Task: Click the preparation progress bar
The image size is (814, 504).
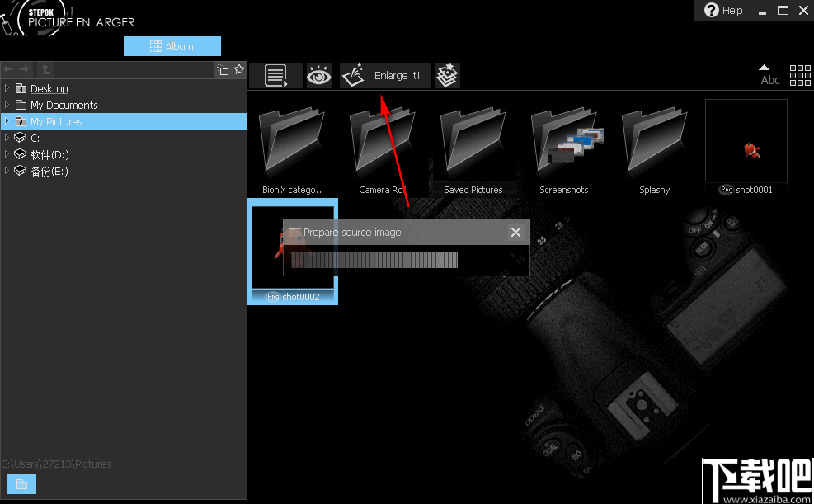Action: [x=374, y=260]
